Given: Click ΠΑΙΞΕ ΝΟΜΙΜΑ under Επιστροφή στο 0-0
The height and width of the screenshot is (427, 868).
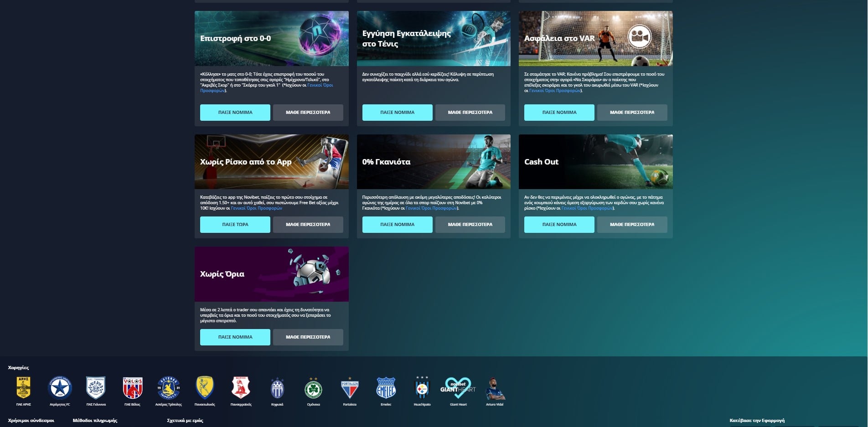Looking at the screenshot, I should 235,113.
